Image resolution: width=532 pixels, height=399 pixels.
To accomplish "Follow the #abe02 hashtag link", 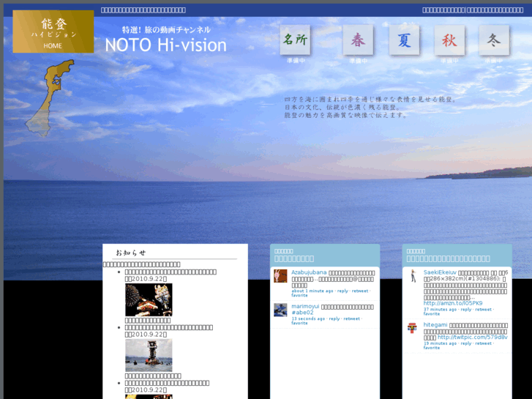I will tap(302, 313).
